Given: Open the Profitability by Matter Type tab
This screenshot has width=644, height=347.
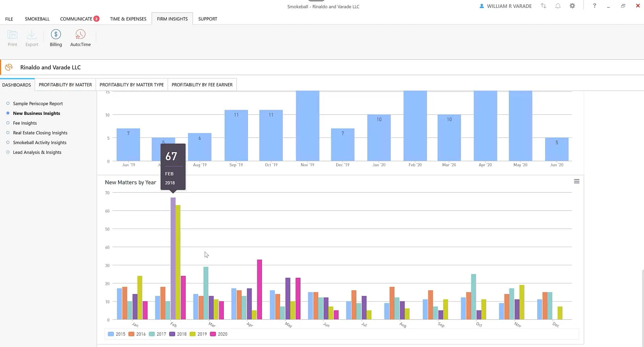Looking at the screenshot, I should pyautogui.click(x=132, y=85).
